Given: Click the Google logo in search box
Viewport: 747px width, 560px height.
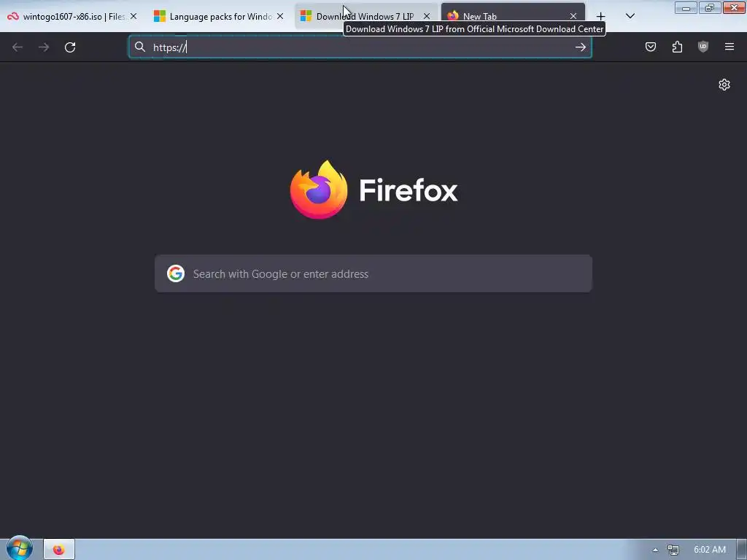Looking at the screenshot, I should coord(176,274).
